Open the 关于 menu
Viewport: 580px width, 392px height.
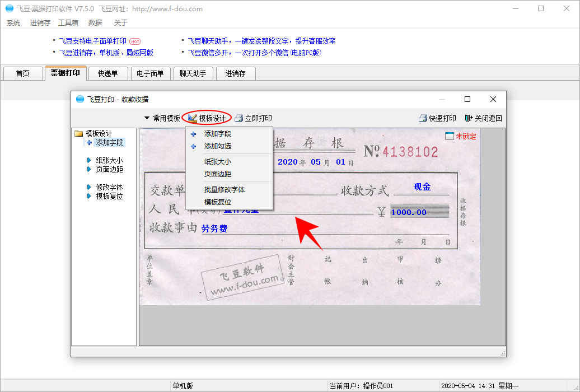[120, 23]
